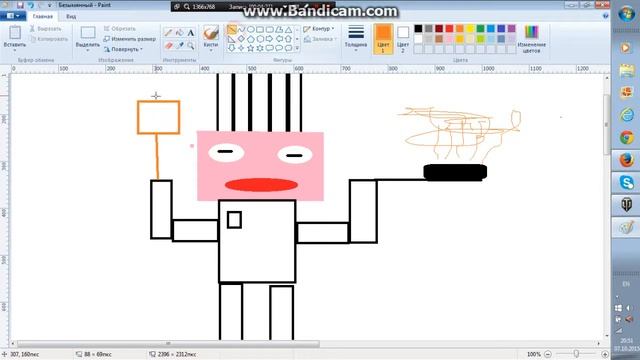Select the Text tool

point(191,33)
